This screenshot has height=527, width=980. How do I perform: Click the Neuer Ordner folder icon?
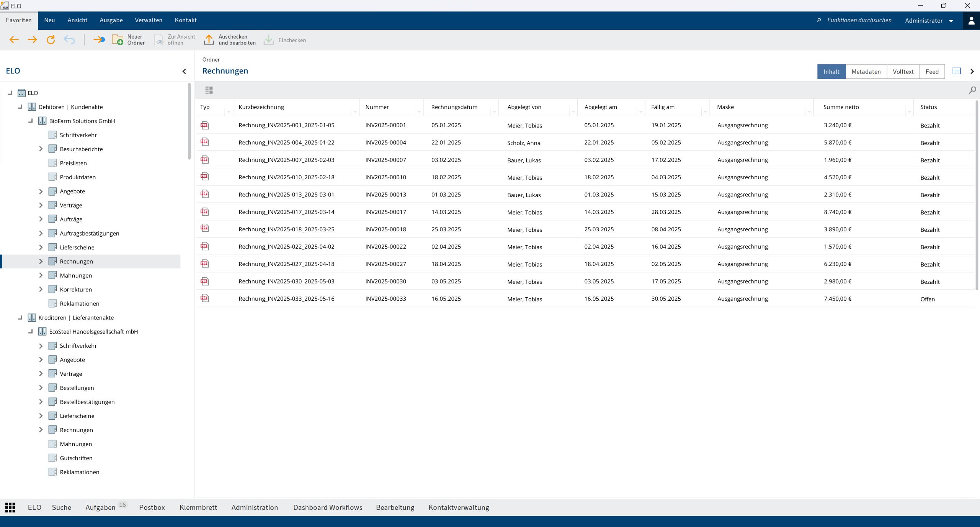click(x=117, y=40)
